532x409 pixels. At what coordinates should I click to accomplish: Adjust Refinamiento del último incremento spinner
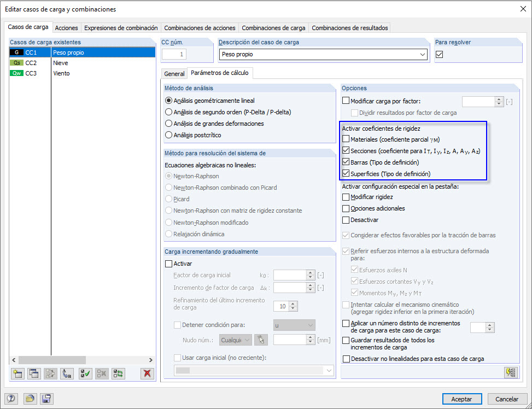[x=294, y=306]
